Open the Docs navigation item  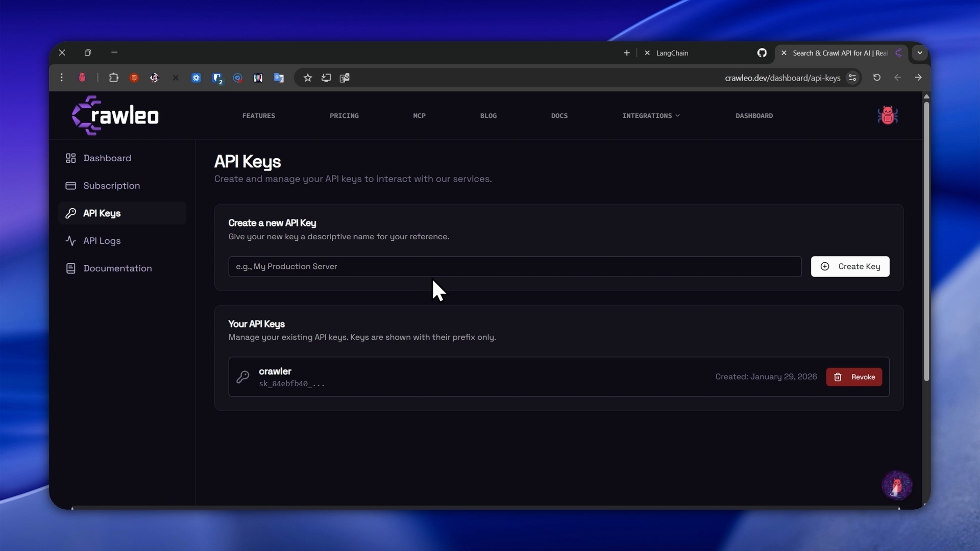pyautogui.click(x=559, y=115)
